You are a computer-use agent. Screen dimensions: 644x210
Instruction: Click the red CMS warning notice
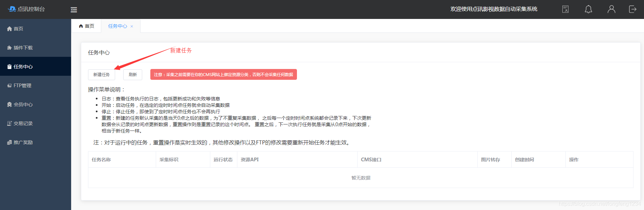223,74
